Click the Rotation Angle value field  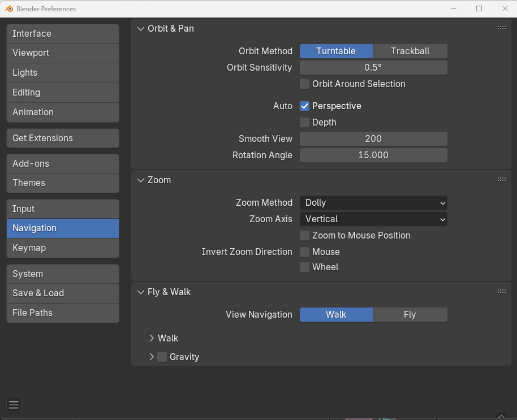click(373, 155)
